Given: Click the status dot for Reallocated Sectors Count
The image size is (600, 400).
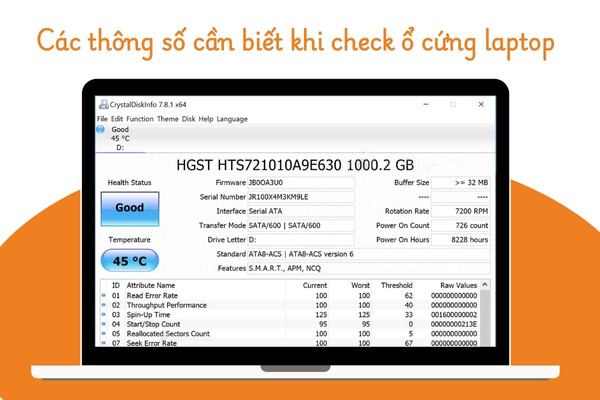Looking at the screenshot, I should 103,334.
